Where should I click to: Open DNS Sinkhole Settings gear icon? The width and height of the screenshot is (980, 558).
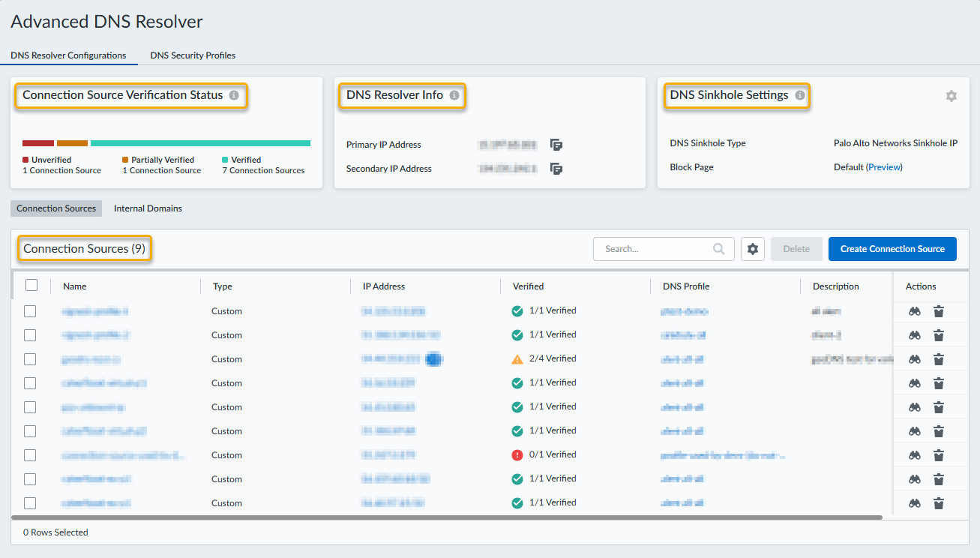coord(951,96)
